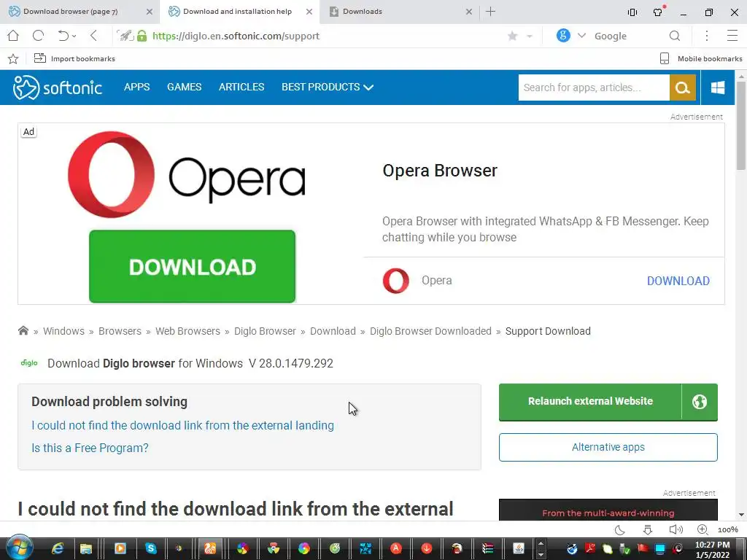Open the Windows Start orb
This screenshot has width=747, height=560.
click(20, 548)
